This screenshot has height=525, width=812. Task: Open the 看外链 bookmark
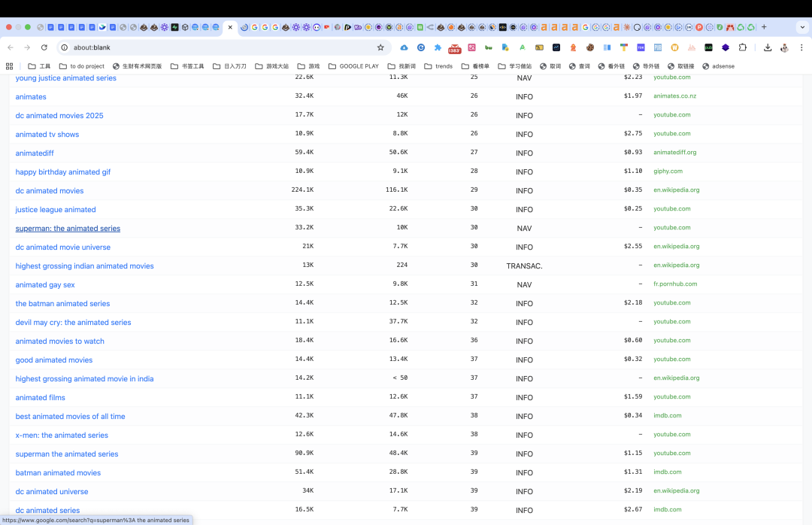[x=611, y=66]
